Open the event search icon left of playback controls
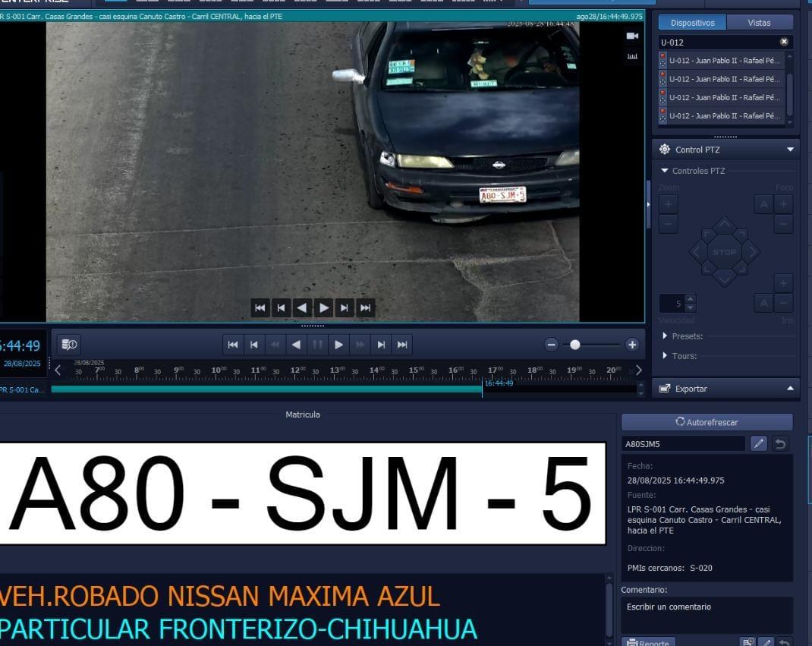This screenshot has height=646, width=812. coord(69,345)
